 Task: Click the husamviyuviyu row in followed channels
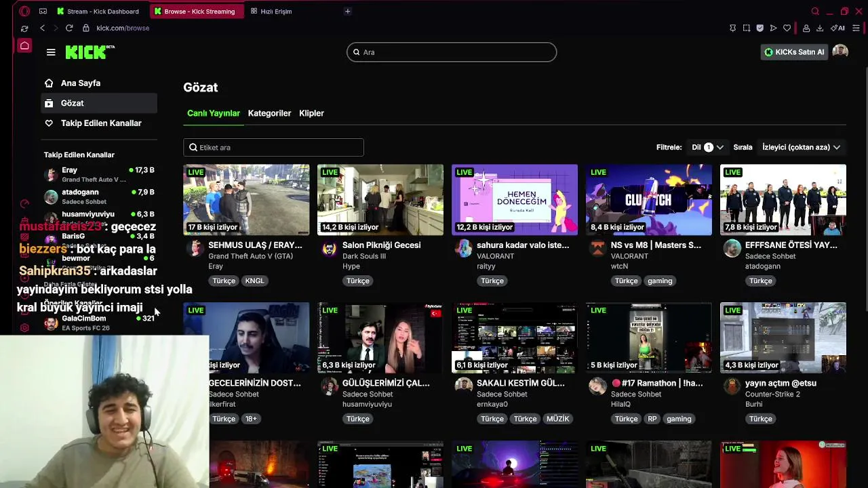click(100, 218)
